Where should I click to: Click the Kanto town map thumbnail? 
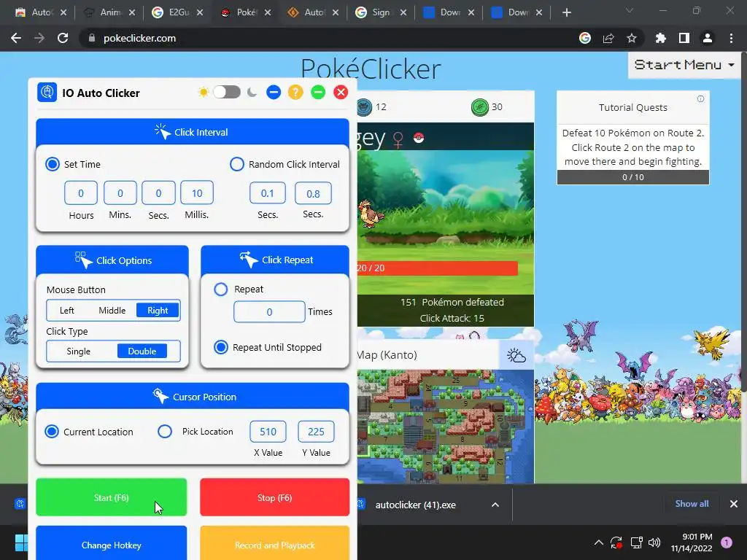tap(446, 427)
